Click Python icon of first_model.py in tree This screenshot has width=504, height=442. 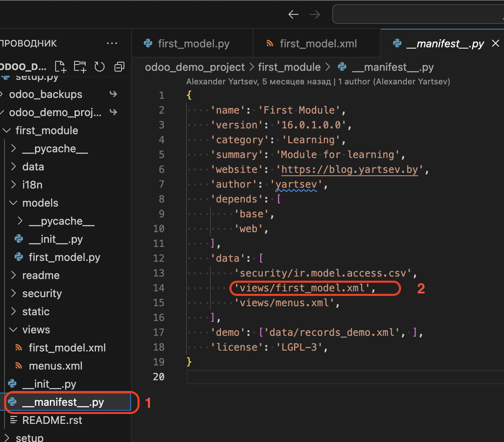pyautogui.click(x=19, y=257)
